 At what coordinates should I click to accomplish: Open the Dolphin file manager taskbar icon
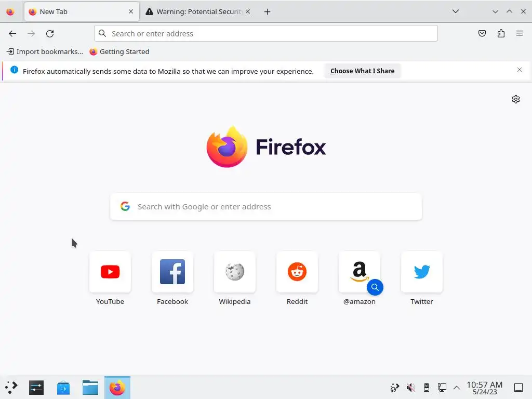click(90, 388)
